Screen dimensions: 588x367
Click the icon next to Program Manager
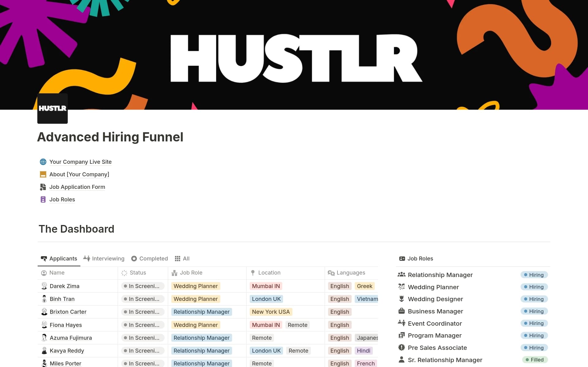pos(401,335)
